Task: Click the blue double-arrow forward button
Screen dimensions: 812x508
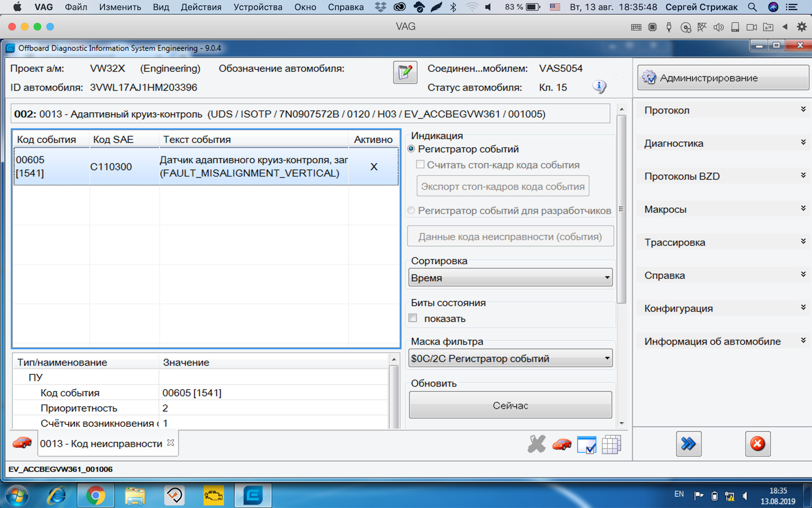Action: pyautogui.click(x=689, y=444)
